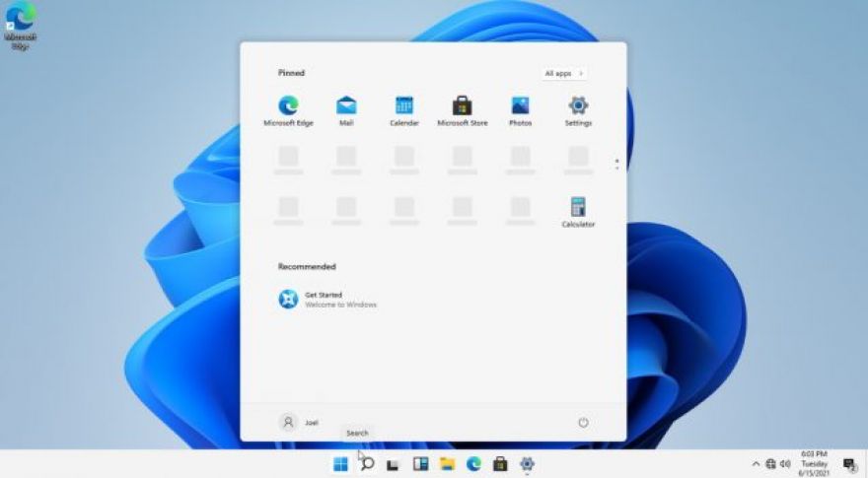Open the Microsoft Edge desktop shortcut
This screenshot has width=868, height=478.
point(20,26)
